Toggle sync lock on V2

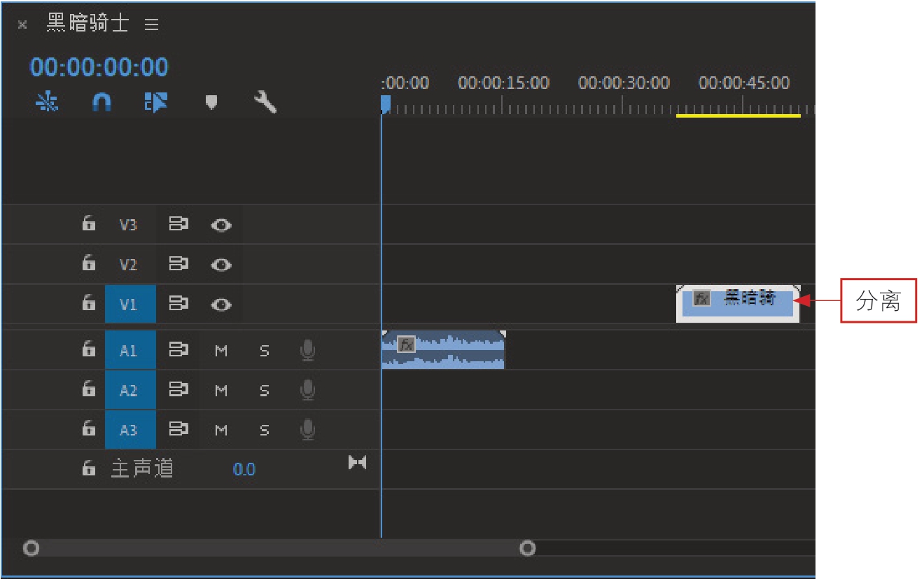coord(179,264)
